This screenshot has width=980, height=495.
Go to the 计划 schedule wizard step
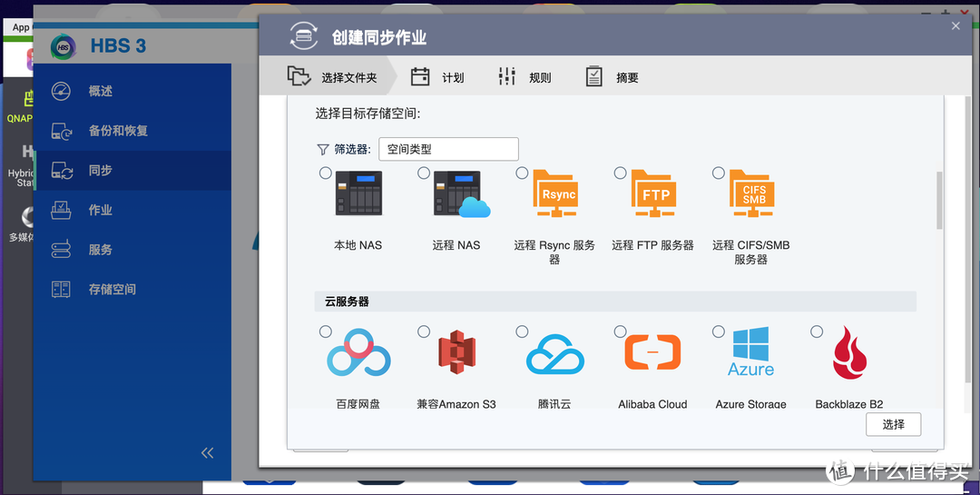437,77
